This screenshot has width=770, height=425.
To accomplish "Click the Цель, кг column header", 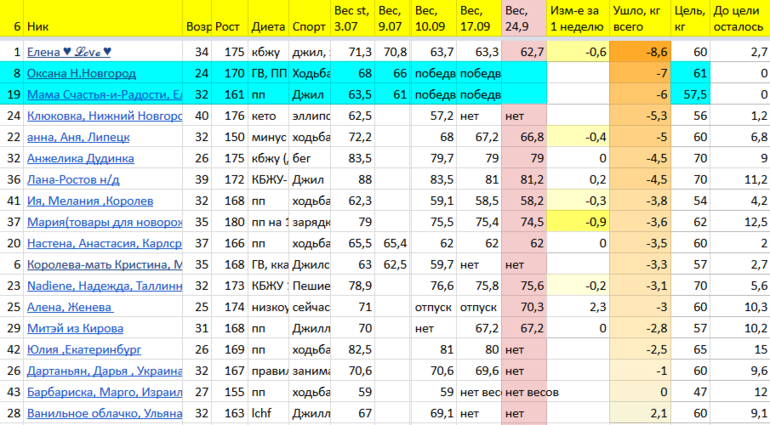I will click(x=690, y=16).
